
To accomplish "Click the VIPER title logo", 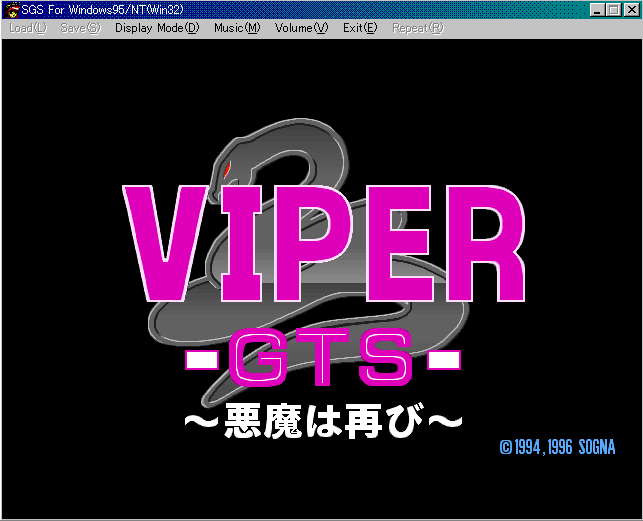I will pos(324,244).
